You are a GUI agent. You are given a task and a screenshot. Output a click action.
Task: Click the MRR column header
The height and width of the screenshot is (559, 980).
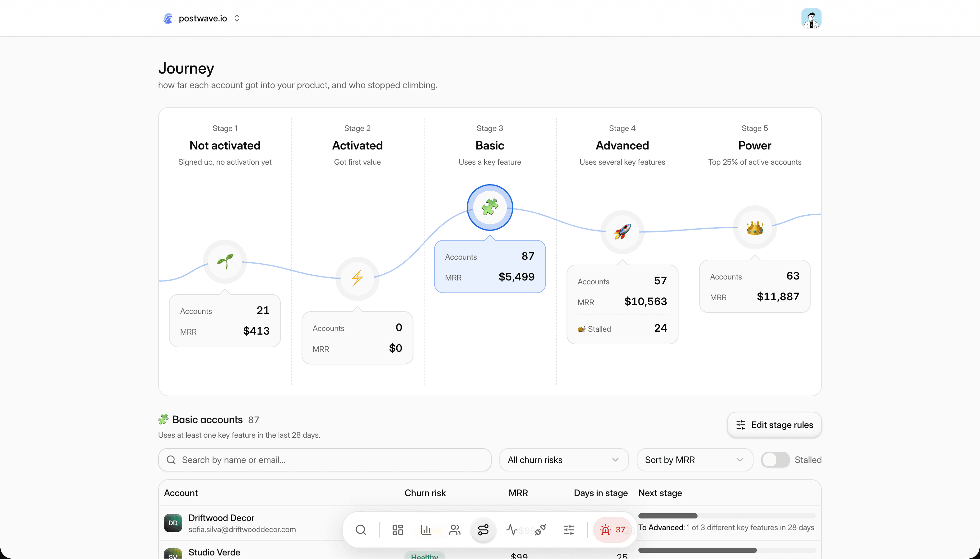(x=518, y=493)
